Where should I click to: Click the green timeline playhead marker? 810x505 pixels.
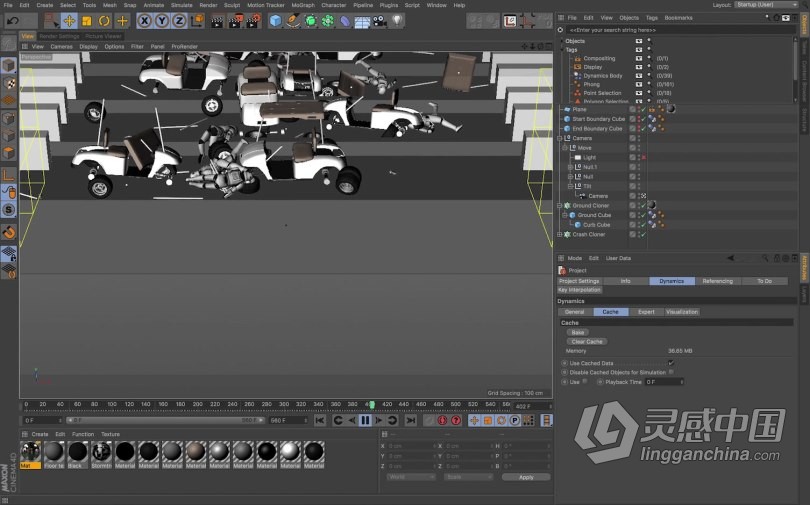(371, 404)
